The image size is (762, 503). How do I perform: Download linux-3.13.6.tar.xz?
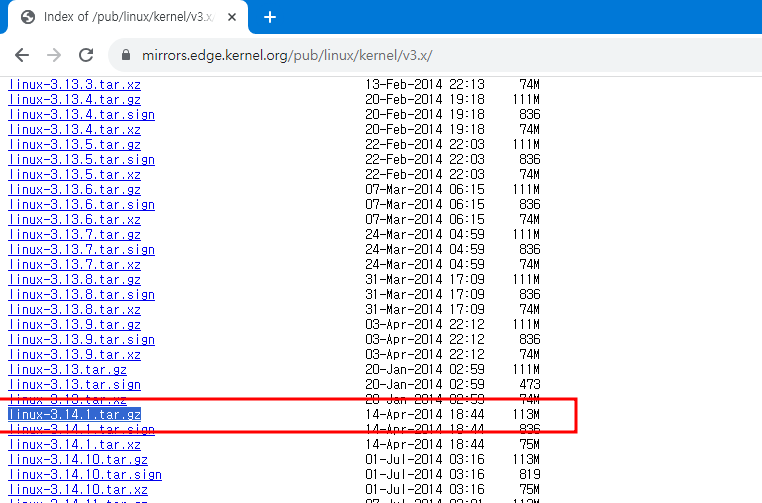coord(74,220)
